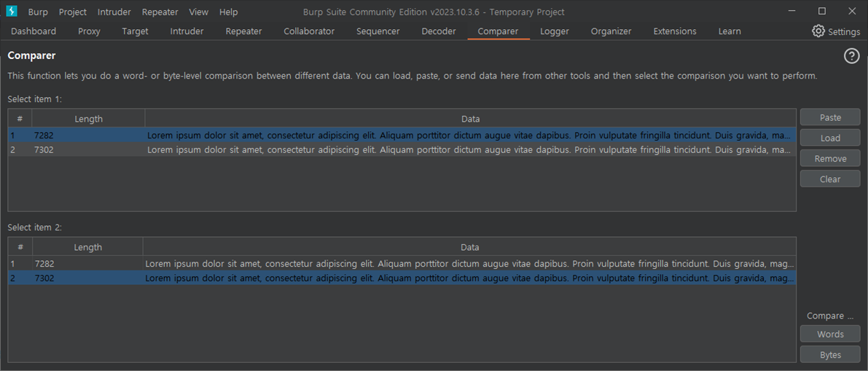The width and height of the screenshot is (868, 371).
Task: Click the Load button
Action: coord(830,138)
